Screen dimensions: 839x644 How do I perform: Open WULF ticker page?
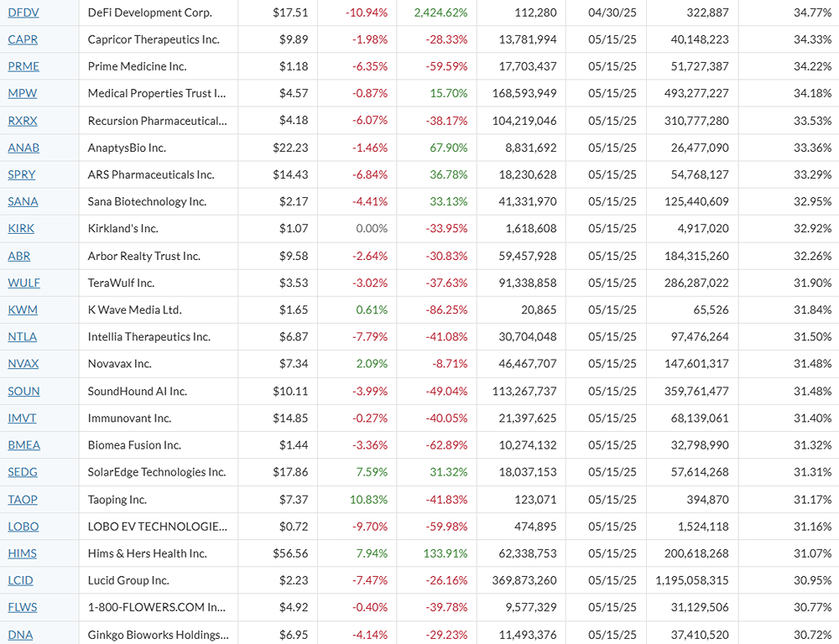[x=23, y=283]
